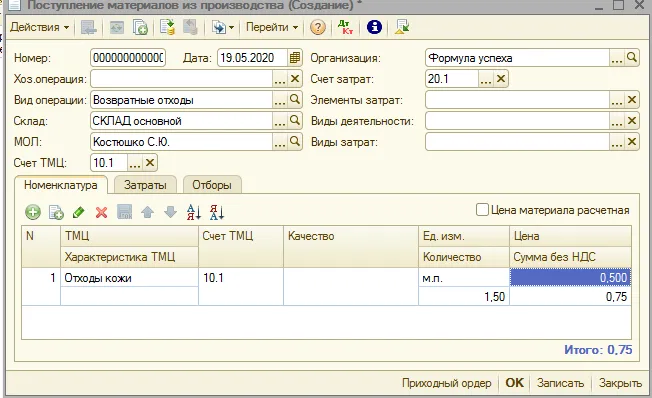
Task: Toggle Цена материала расчетная checkbox
Action: (x=482, y=210)
